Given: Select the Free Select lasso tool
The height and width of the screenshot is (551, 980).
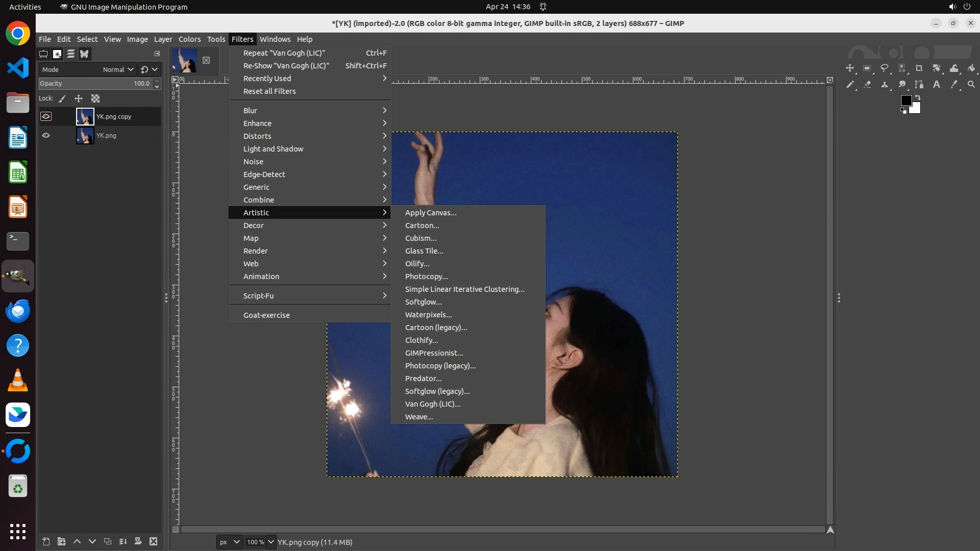Looking at the screenshot, I should [x=885, y=68].
